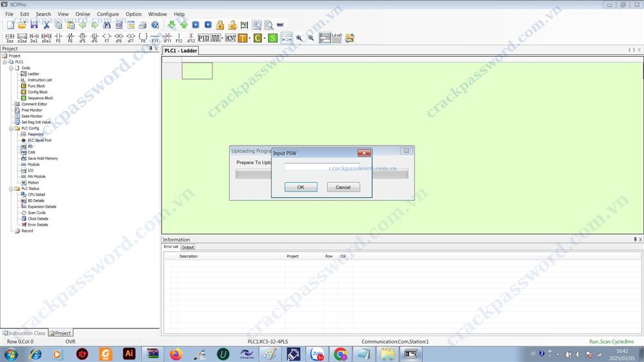This screenshot has height=362, width=644.
Task: Click the PID instruction toolbar icon
Action: (203, 38)
